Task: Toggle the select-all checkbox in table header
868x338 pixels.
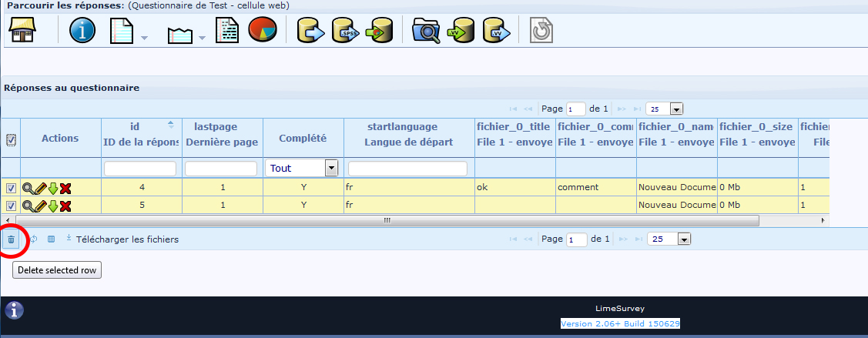Action: [x=11, y=140]
